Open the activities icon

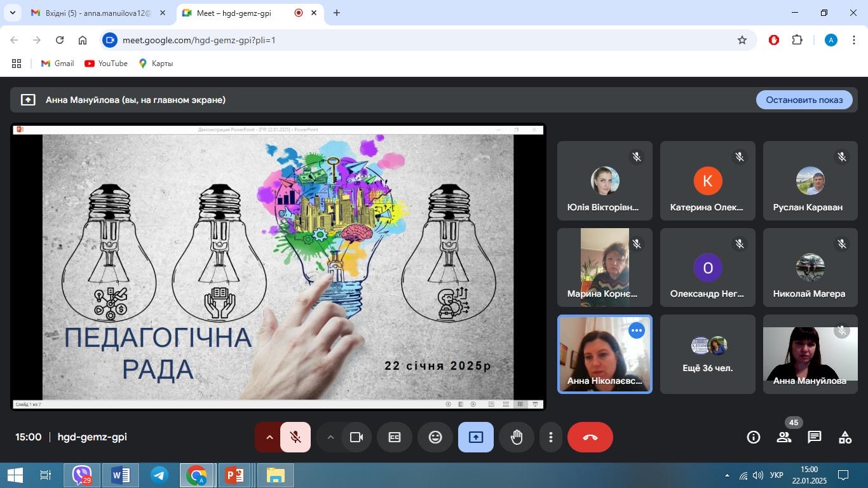(x=845, y=437)
